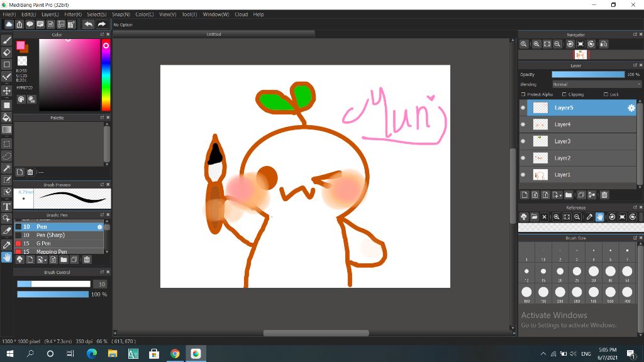Select the Text tool

click(6, 206)
